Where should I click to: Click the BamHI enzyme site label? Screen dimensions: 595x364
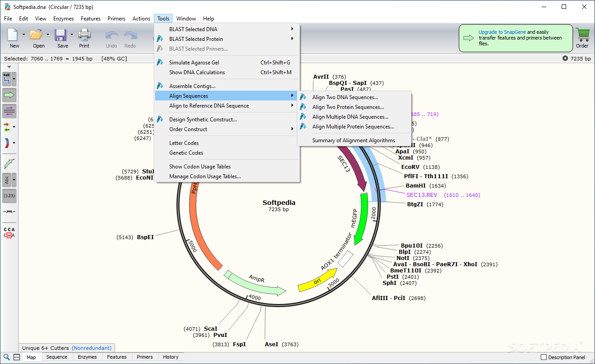(416, 186)
